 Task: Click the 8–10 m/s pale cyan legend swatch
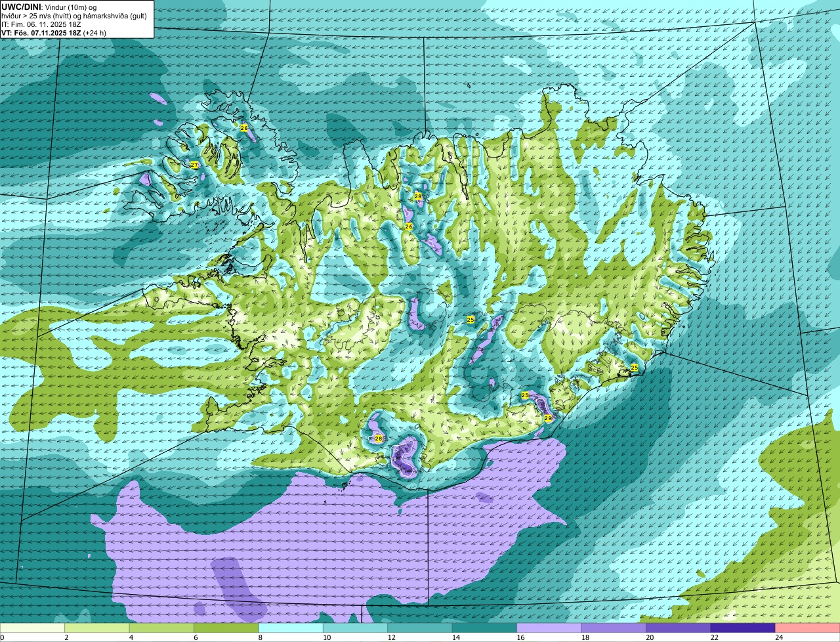pyautogui.click(x=291, y=628)
